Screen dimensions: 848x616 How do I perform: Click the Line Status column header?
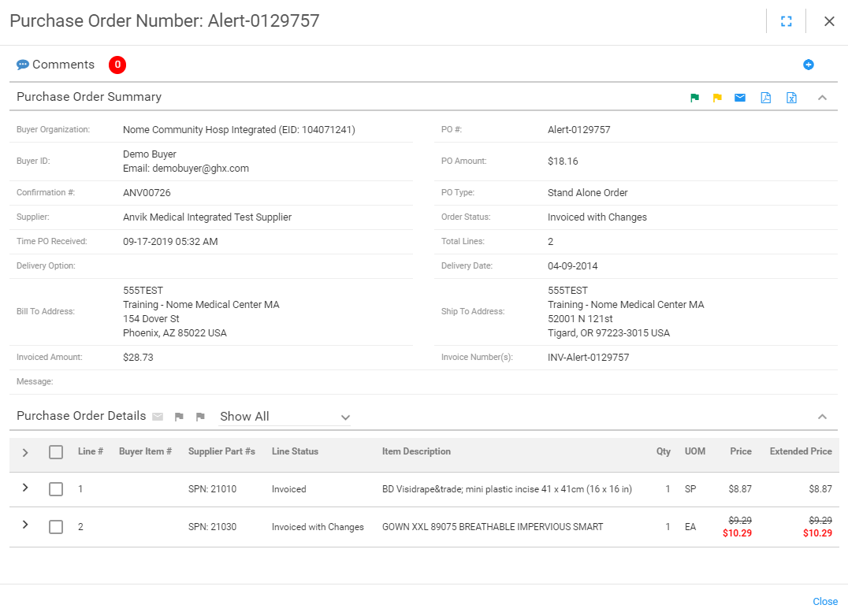click(x=295, y=451)
